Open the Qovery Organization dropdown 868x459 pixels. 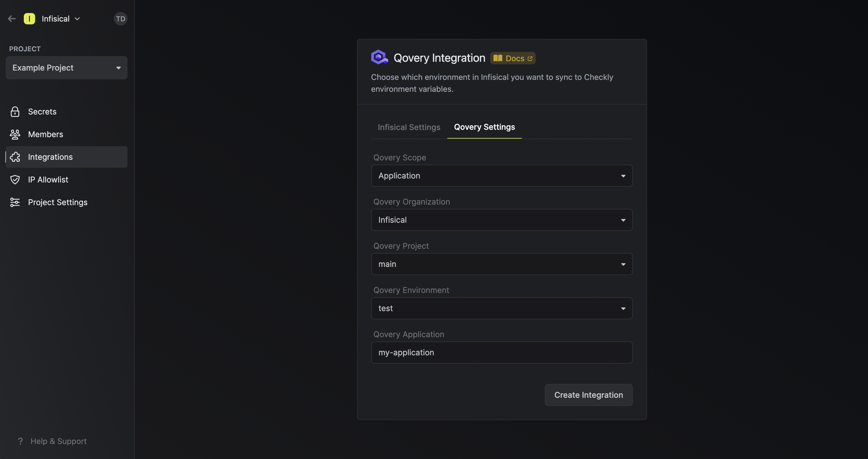(501, 220)
